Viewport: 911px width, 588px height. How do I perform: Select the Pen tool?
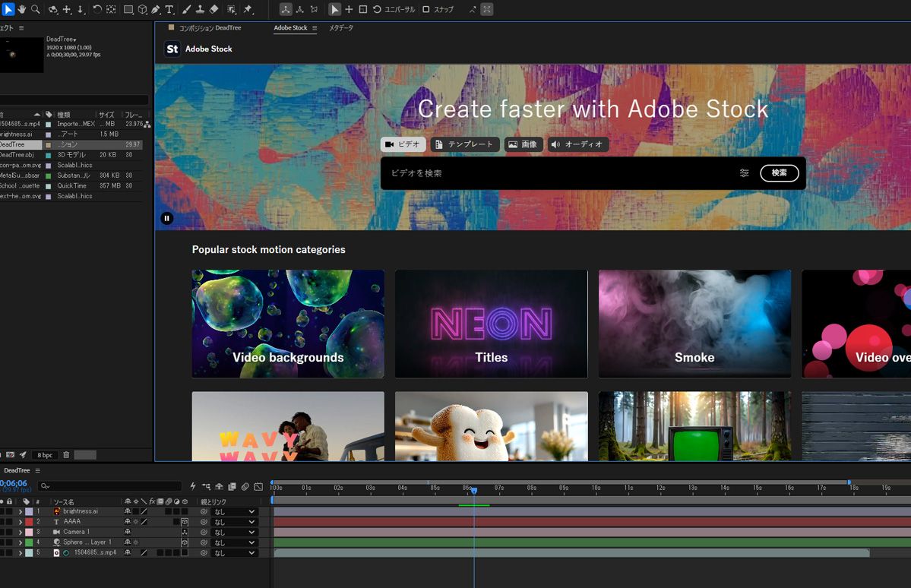coord(156,9)
